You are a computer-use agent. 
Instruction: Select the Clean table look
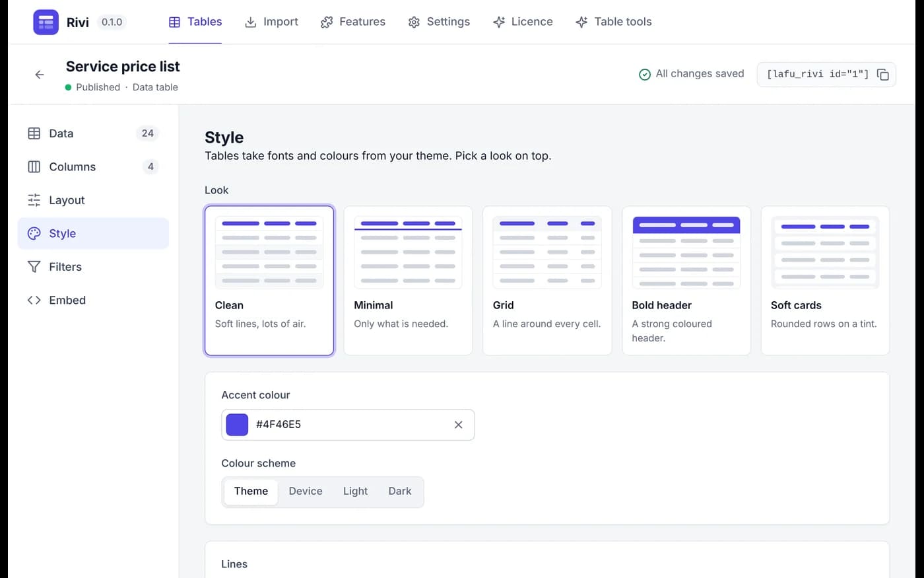(269, 281)
